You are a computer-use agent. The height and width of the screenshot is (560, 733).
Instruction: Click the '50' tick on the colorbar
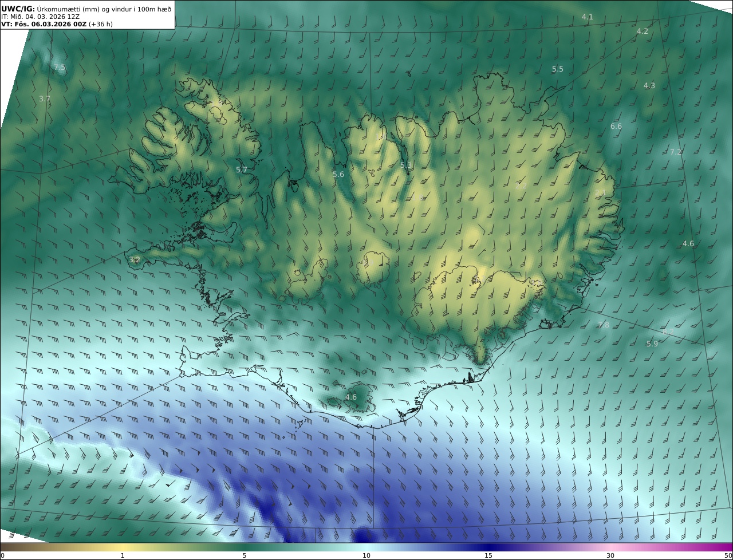click(728, 555)
